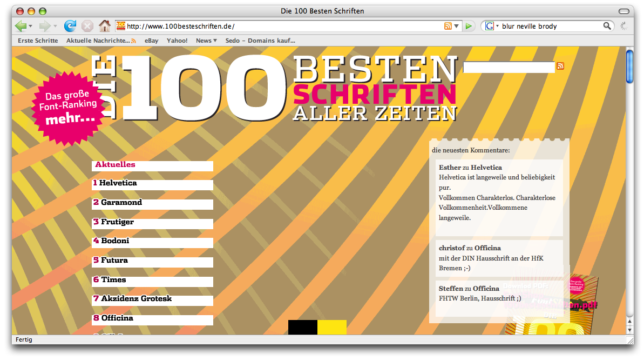644x360 pixels.
Task: Reload the page with the refresh icon
Action: pyautogui.click(x=70, y=26)
